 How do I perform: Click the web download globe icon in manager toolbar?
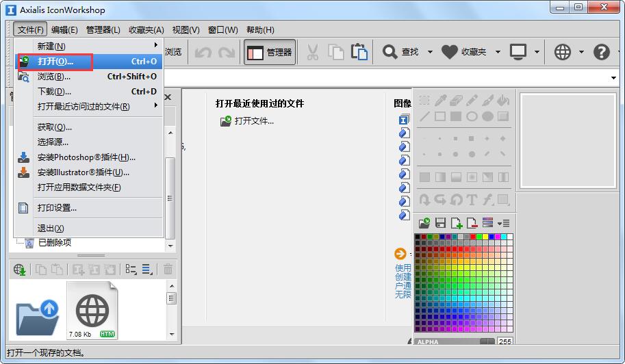(20, 270)
